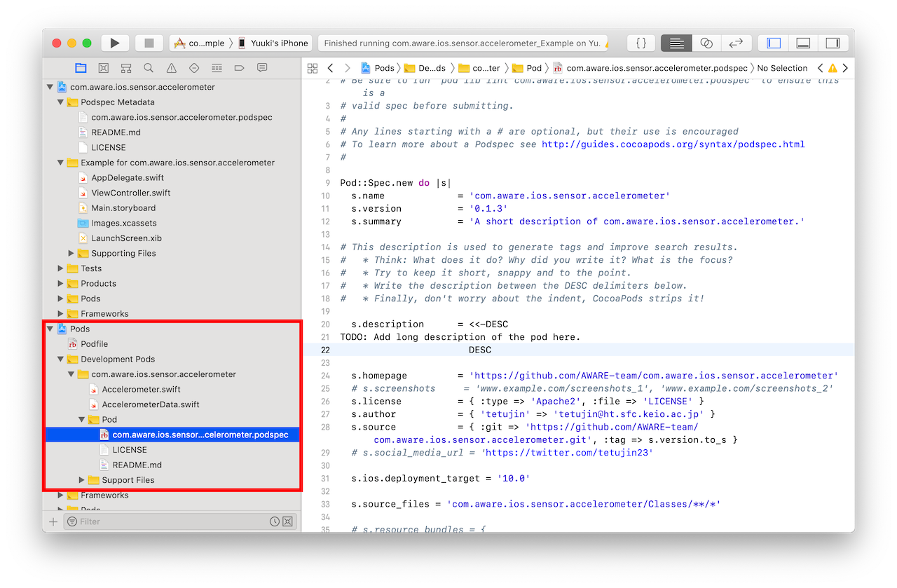Open the Podfile
The height and width of the screenshot is (588, 897).
pyautogui.click(x=94, y=344)
